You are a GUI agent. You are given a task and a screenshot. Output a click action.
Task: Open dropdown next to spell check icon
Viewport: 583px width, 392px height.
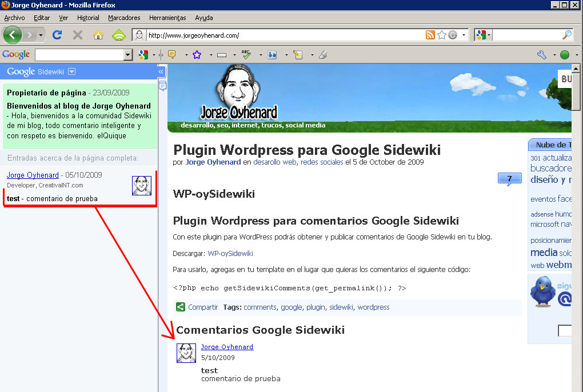click(x=260, y=55)
